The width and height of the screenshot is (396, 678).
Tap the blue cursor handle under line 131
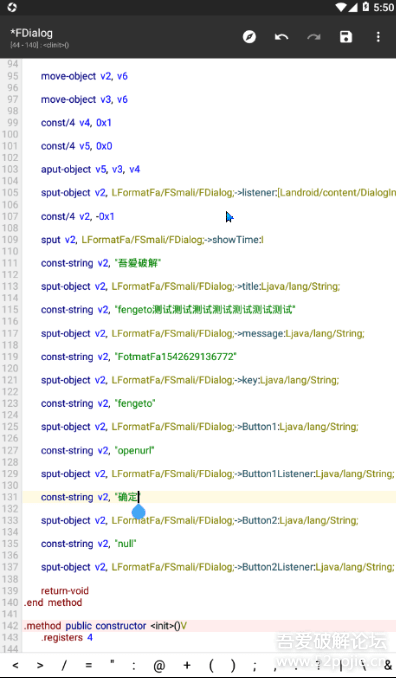(138, 512)
